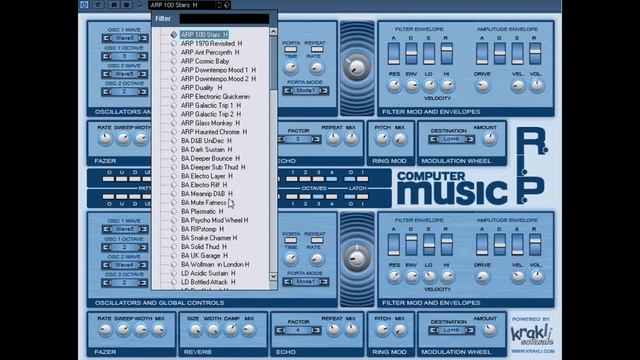Click the preset list scrollbar up arrow
Screen dimensions: 640x360
(273, 31)
